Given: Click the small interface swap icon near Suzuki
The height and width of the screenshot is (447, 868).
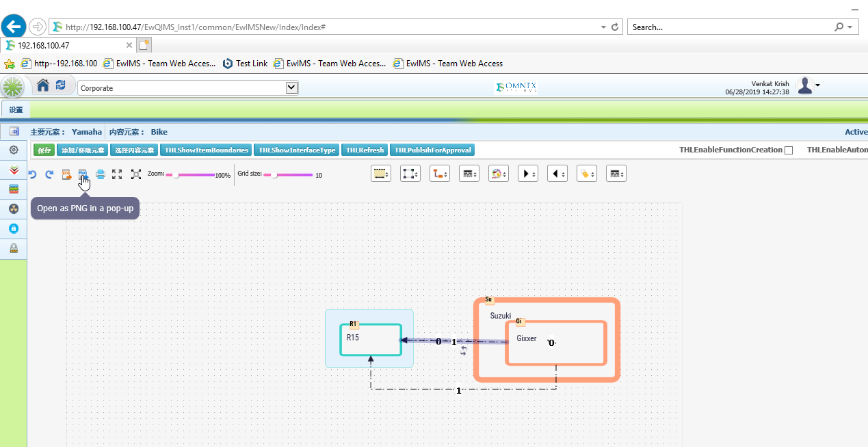Looking at the screenshot, I should (x=464, y=351).
